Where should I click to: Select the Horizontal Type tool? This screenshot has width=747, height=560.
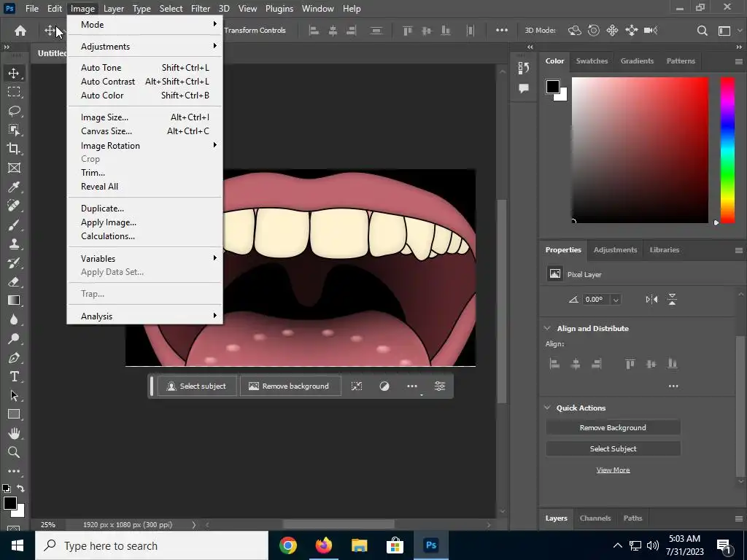coord(14,376)
